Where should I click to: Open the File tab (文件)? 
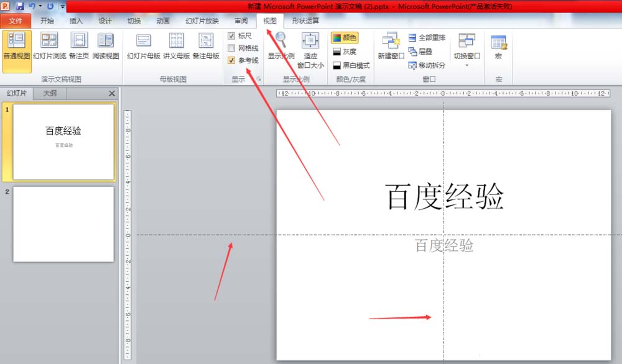point(16,20)
